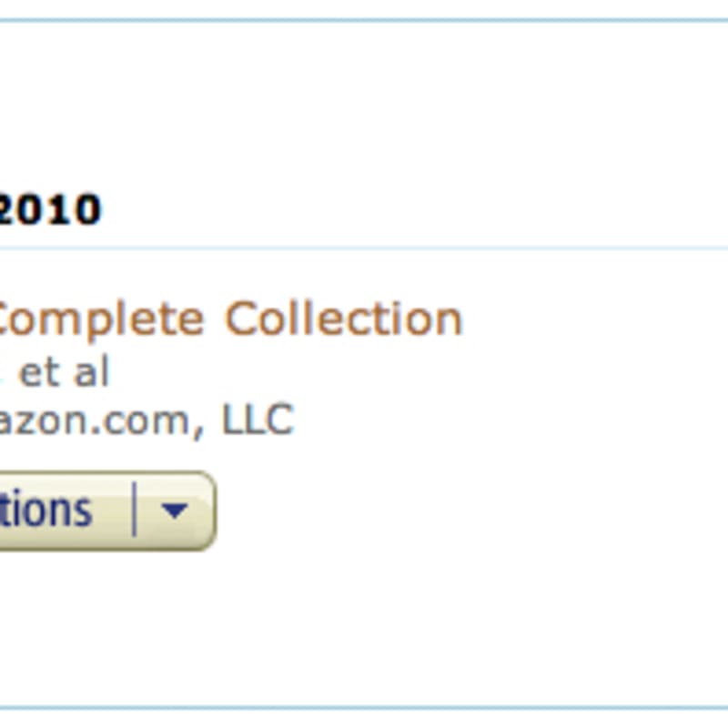Click the downward triangle on the button
The image size is (728, 728).
point(173,511)
